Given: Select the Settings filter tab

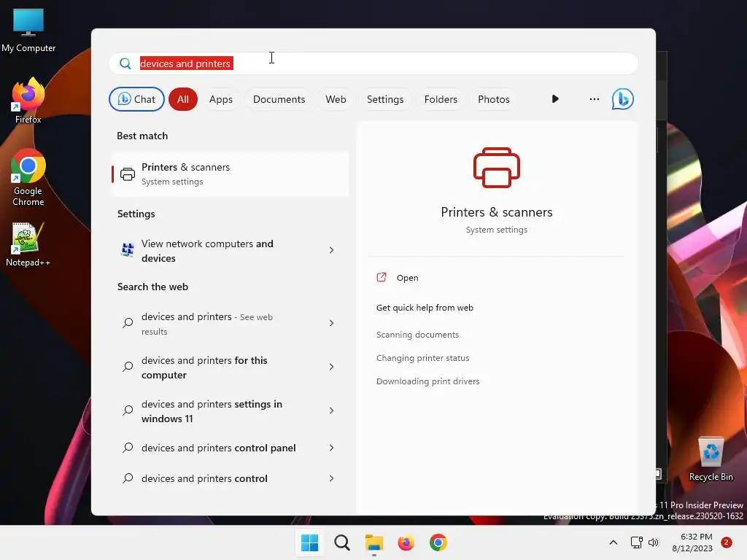Looking at the screenshot, I should tap(385, 99).
